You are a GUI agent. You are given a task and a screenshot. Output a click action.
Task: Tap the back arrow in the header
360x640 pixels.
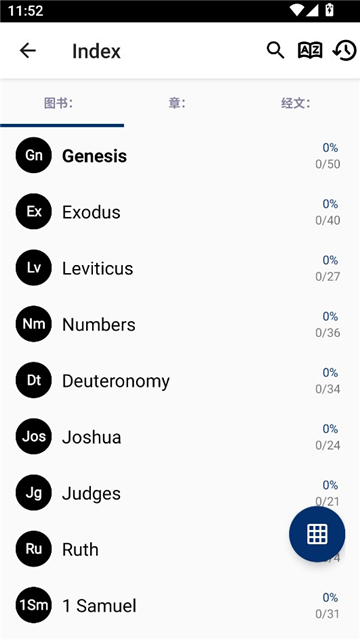[28, 51]
